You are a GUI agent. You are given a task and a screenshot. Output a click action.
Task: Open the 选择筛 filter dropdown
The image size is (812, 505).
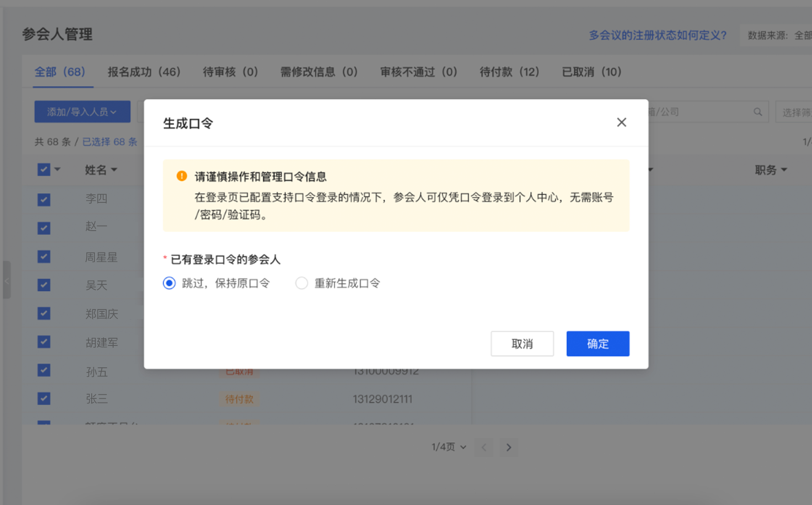click(x=794, y=112)
